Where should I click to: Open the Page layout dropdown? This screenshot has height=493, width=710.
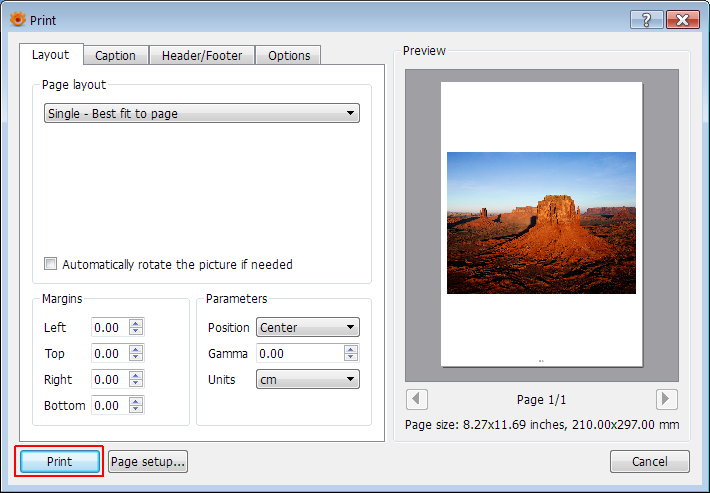(202, 113)
